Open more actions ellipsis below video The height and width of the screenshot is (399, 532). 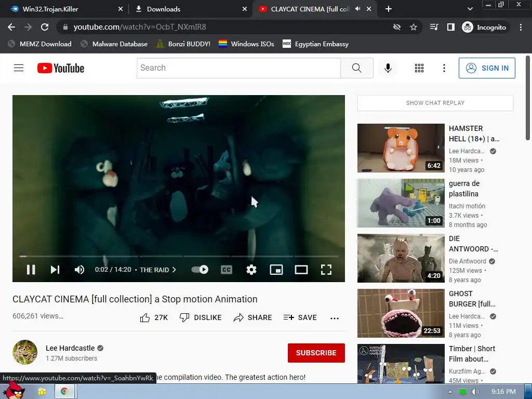coord(335,318)
